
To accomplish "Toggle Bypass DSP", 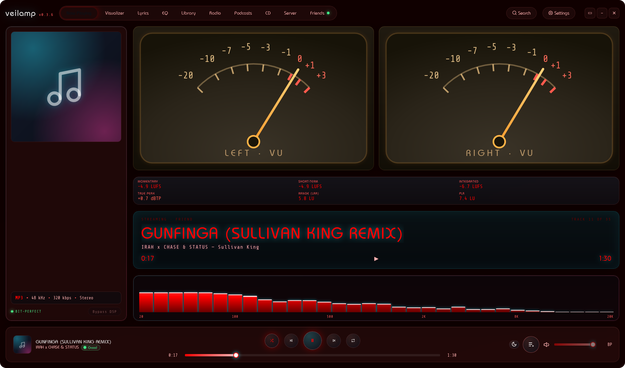I will [x=104, y=312].
